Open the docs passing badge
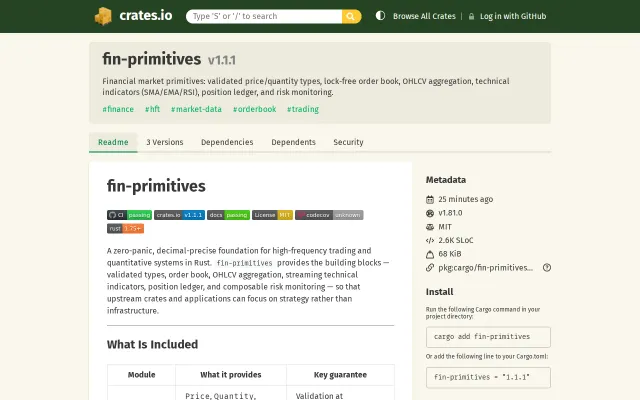This screenshot has height=400, width=640. coord(228,215)
